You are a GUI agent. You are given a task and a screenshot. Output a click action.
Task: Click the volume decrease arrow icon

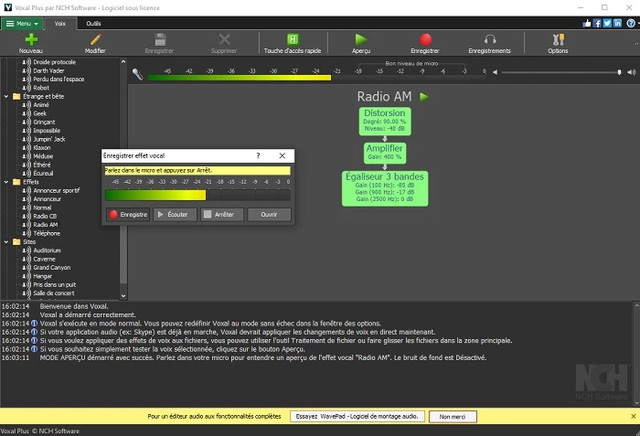click(495, 72)
